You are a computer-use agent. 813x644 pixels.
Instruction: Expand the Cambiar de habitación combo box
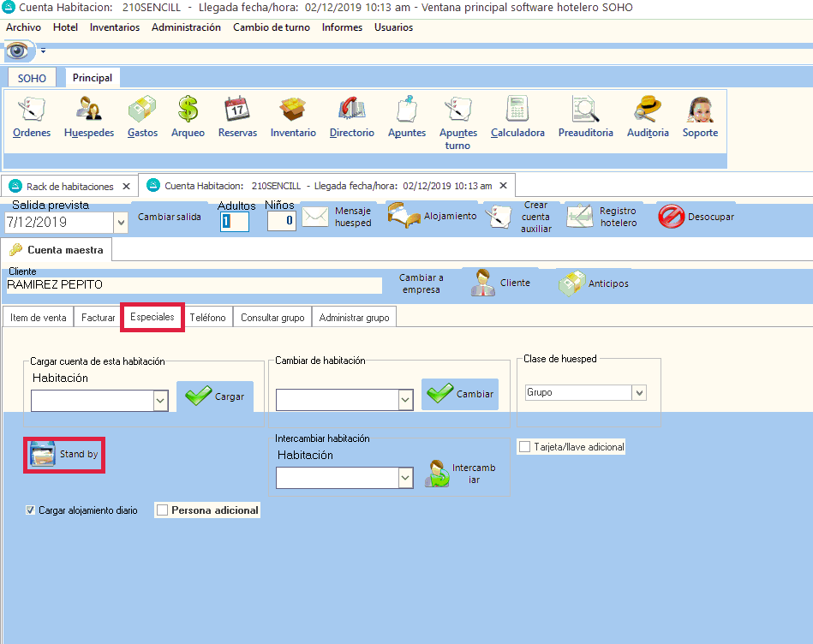[405, 400]
